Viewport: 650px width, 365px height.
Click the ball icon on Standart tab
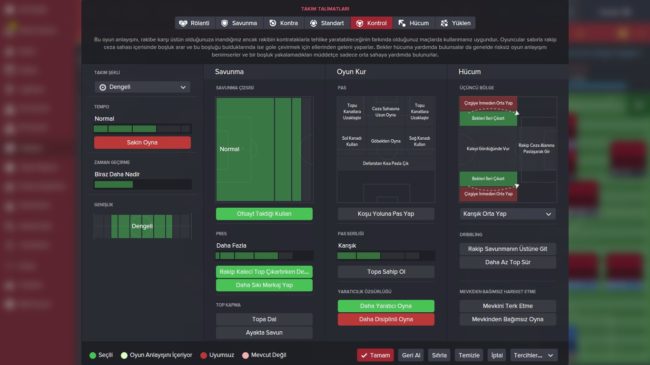(313, 23)
